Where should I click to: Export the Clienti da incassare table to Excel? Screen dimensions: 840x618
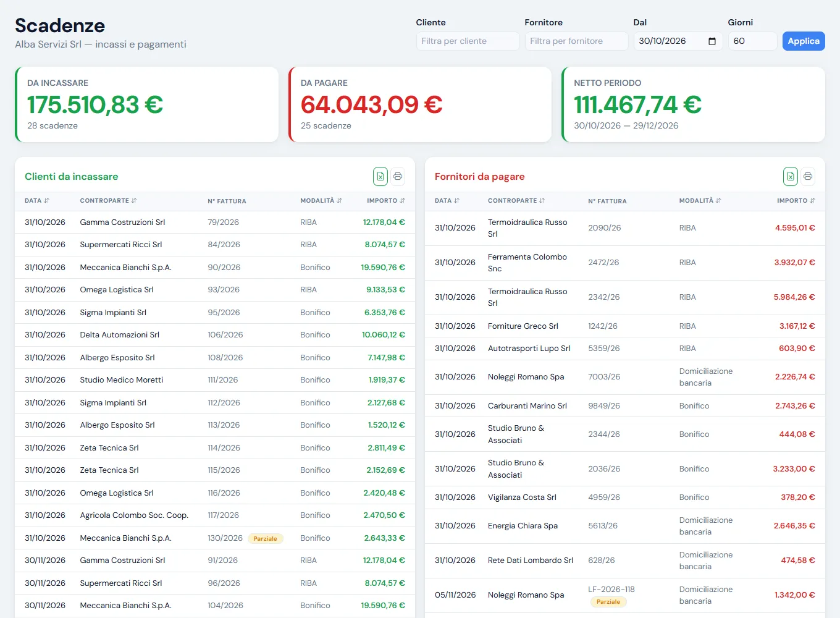tap(380, 176)
